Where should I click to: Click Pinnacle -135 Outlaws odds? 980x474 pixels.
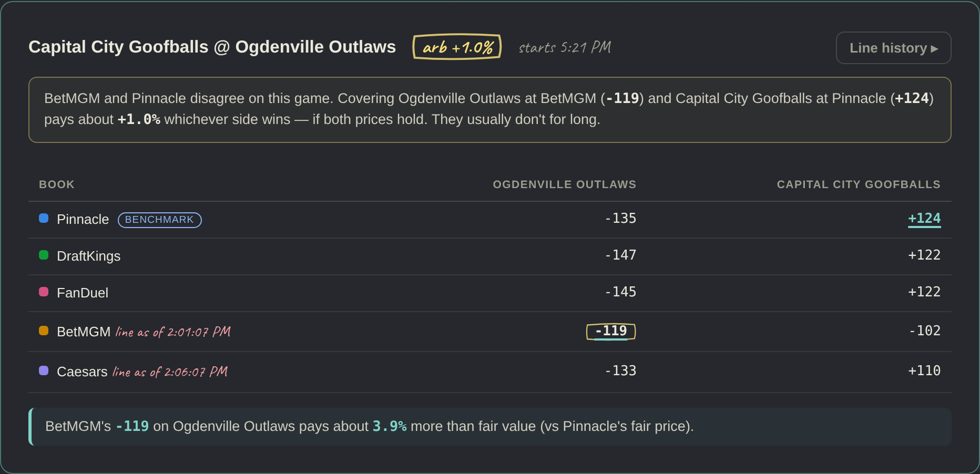point(620,219)
